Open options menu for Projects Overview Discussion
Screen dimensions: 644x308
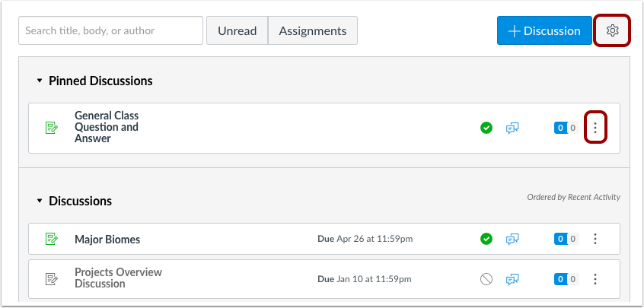point(595,278)
